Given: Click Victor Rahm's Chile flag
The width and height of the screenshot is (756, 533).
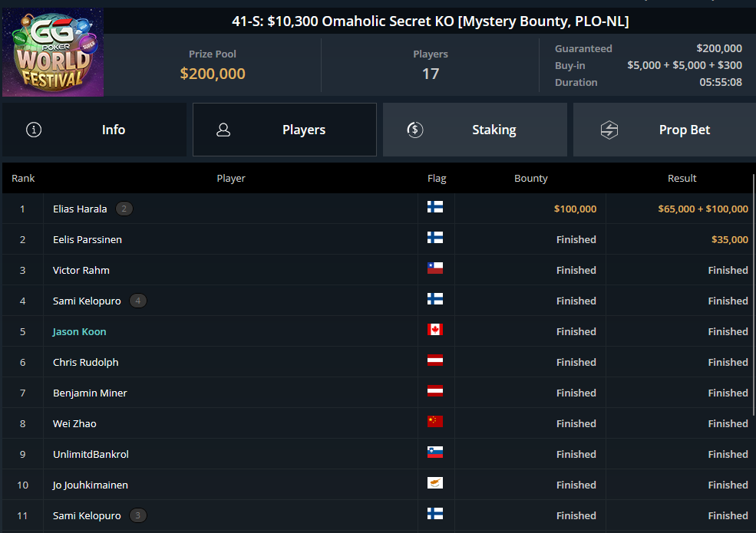Looking at the screenshot, I should (435, 268).
